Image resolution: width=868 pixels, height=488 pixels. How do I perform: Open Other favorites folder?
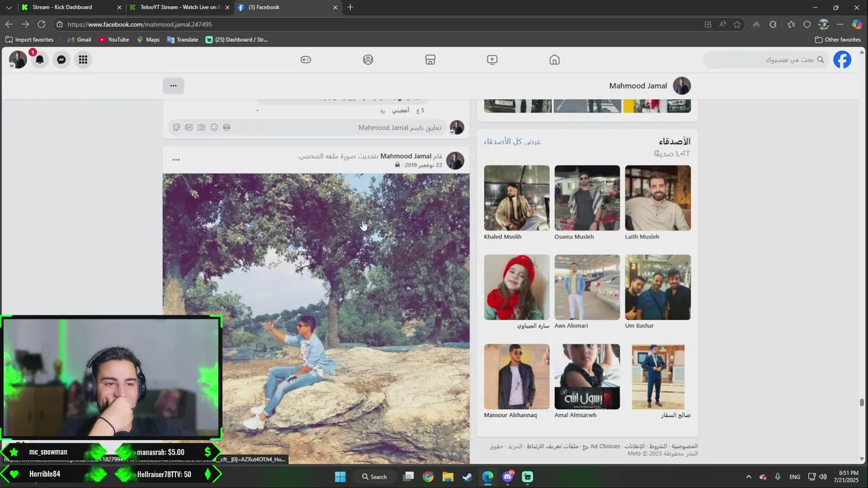(837, 39)
